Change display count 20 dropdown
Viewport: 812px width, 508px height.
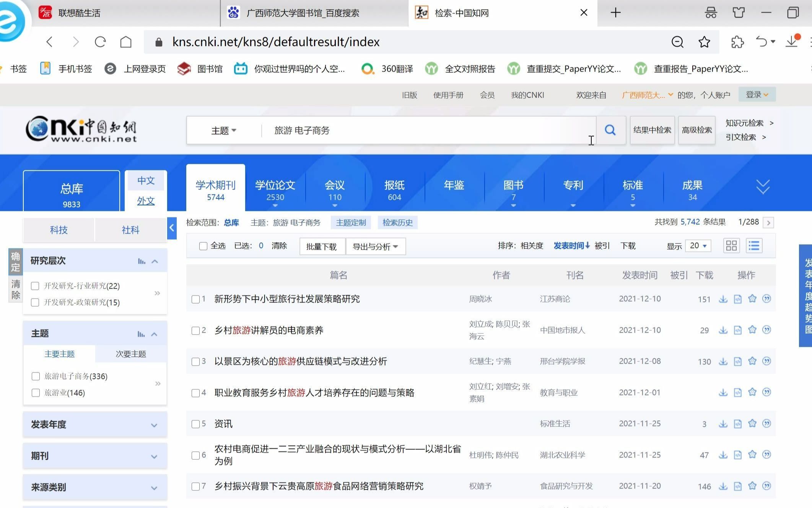pyautogui.click(x=698, y=246)
